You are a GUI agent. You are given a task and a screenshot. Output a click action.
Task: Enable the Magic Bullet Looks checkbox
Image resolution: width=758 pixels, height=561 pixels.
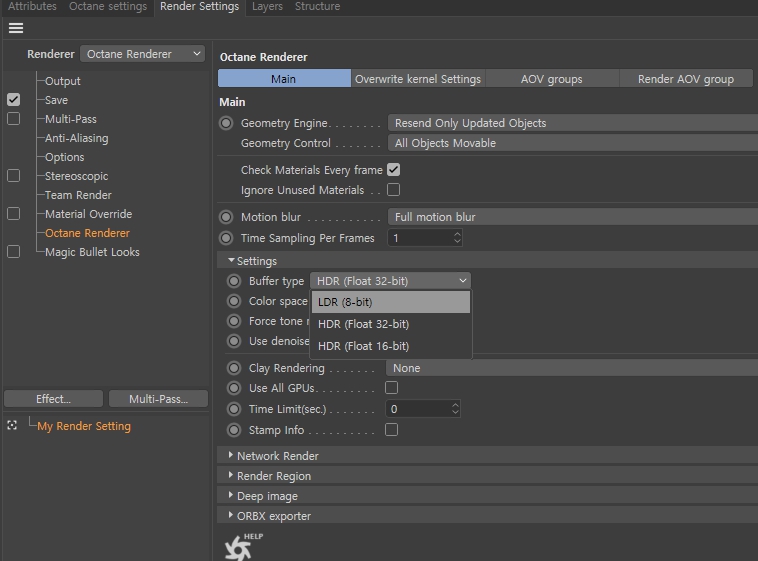tap(14, 251)
